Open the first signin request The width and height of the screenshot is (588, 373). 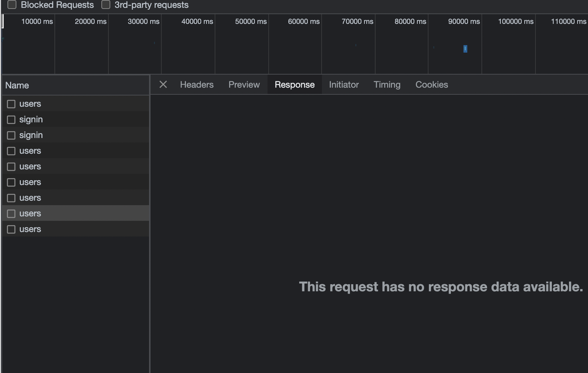pos(76,119)
